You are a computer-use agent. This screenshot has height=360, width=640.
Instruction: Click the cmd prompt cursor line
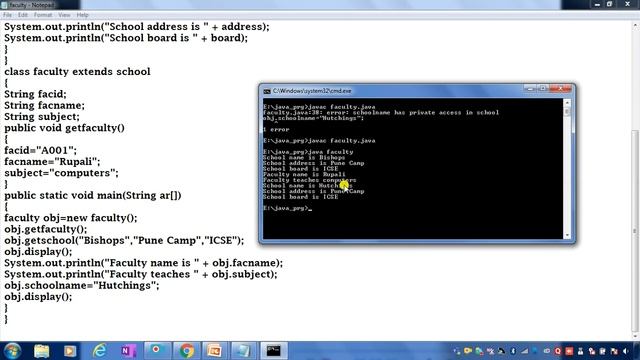(x=287, y=208)
